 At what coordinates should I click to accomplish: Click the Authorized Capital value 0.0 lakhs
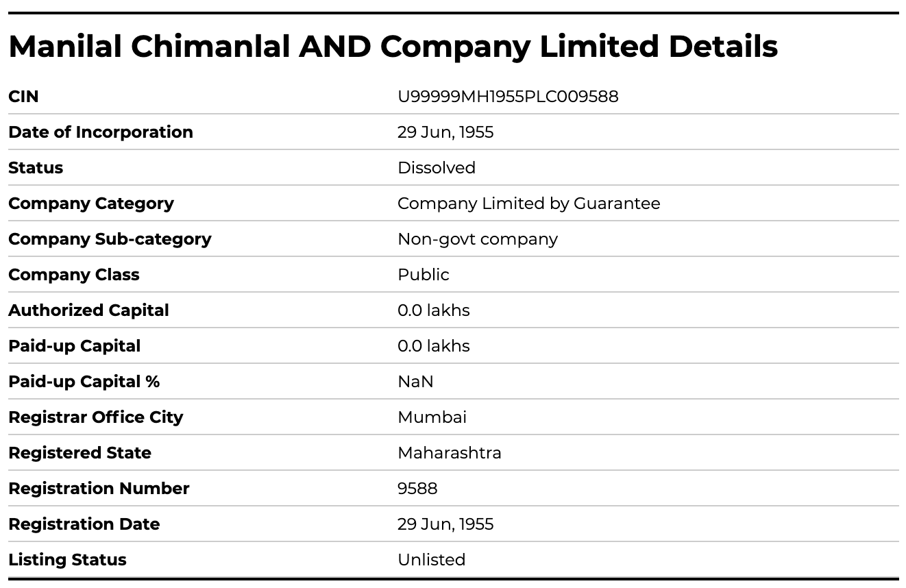coord(434,310)
